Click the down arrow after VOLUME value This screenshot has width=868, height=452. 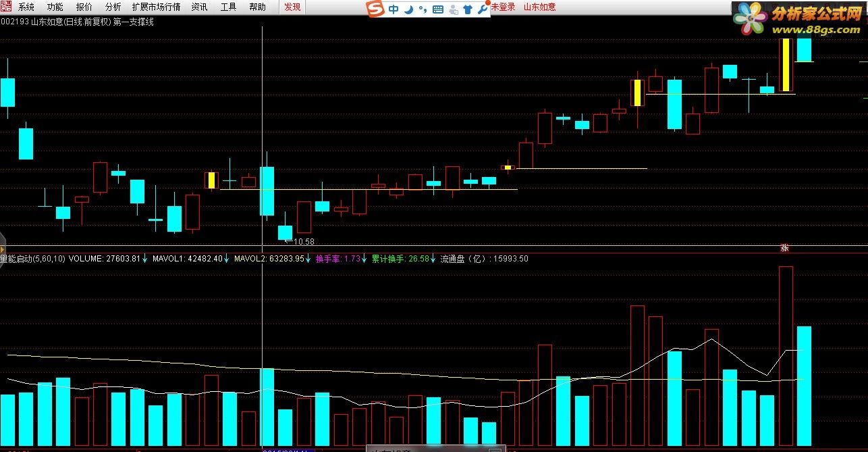(144, 259)
